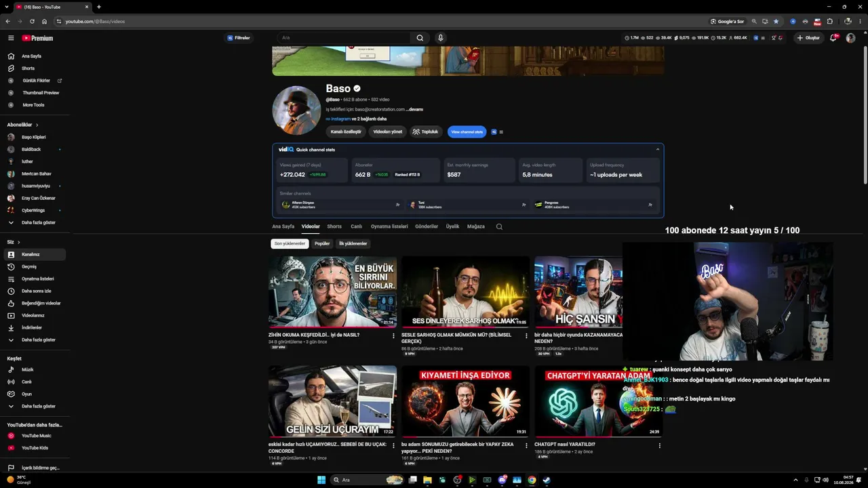Open YouTube Kids link in sidebar
This screenshot has width=868, height=488.
coord(34,448)
